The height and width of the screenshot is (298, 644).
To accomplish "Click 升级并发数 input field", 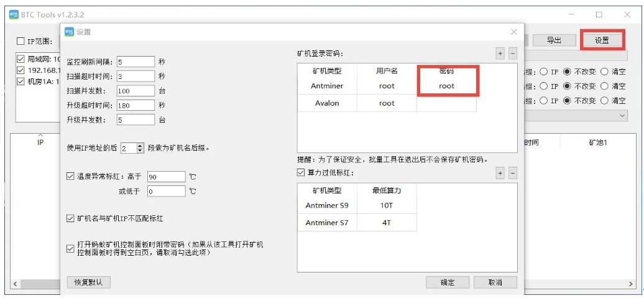I will click(136, 119).
